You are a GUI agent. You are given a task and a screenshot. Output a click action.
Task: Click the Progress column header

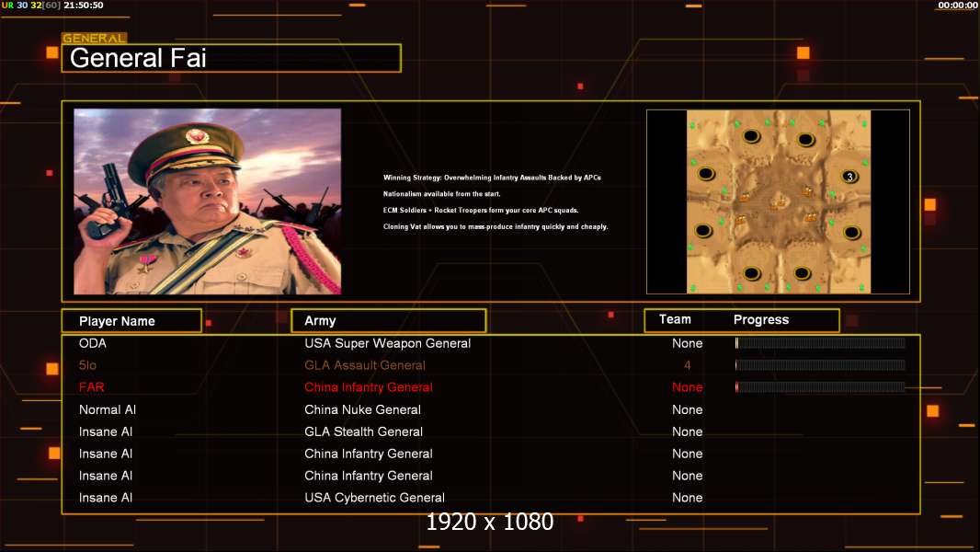(760, 319)
